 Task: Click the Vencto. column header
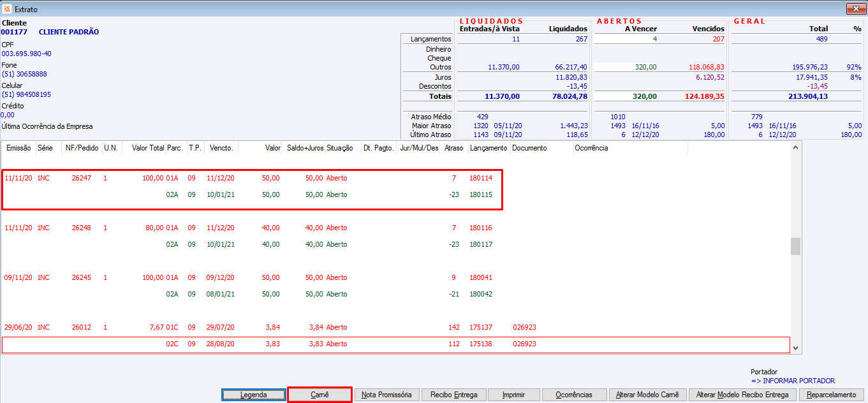(221, 148)
